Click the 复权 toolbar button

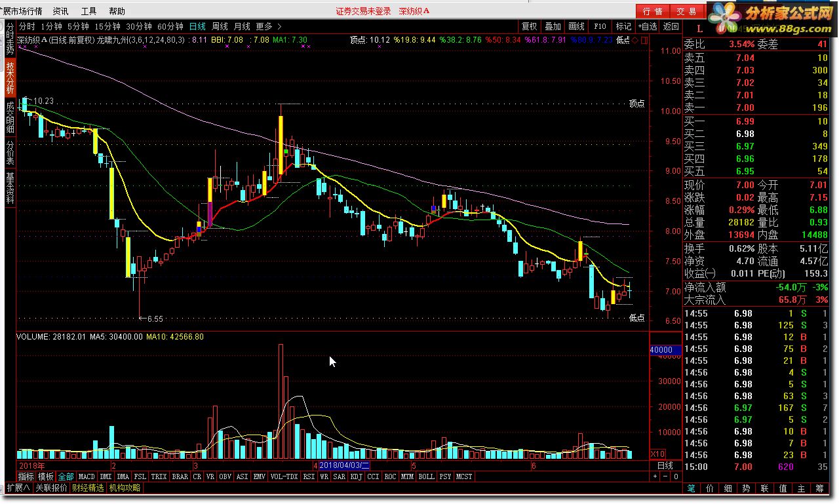pyautogui.click(x=529, y=26)
